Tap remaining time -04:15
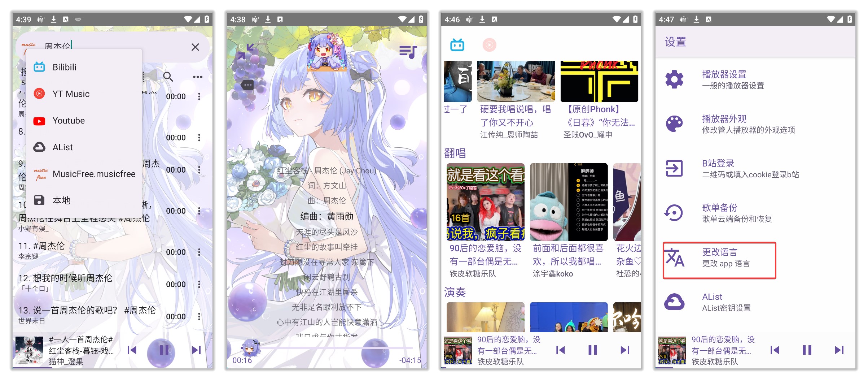The width and height of the screenshot is (868, 381). click(410, 360)
